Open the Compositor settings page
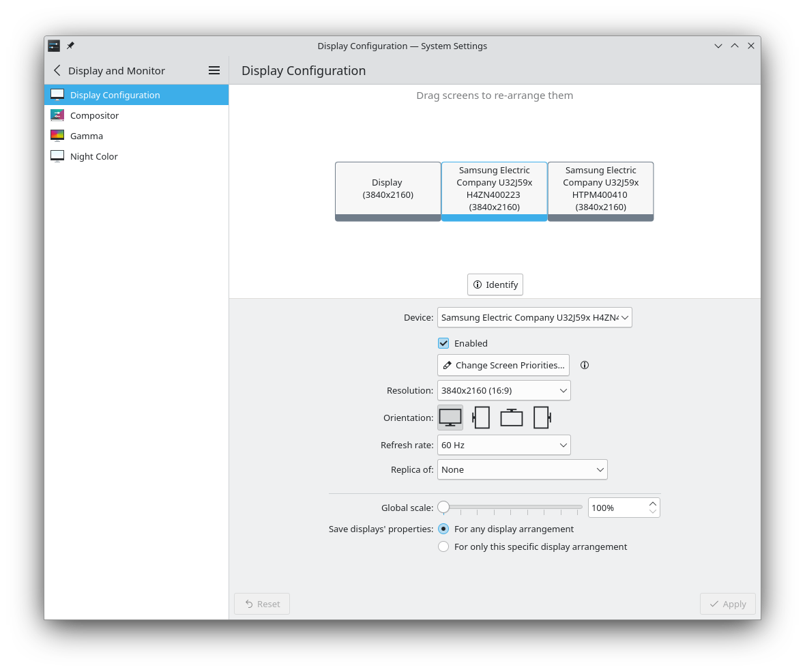 tap(136, 115)
